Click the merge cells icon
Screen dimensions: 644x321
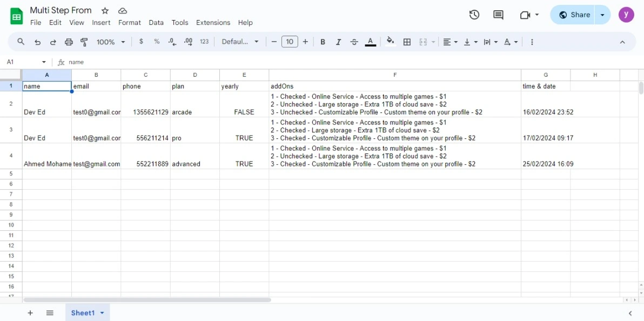point(423,42)
